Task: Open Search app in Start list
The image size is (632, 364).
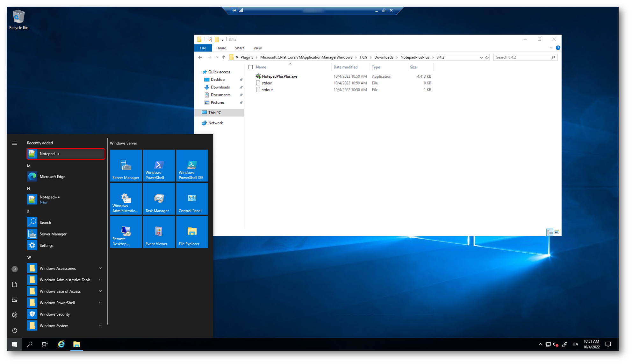Action: [66, 222]
